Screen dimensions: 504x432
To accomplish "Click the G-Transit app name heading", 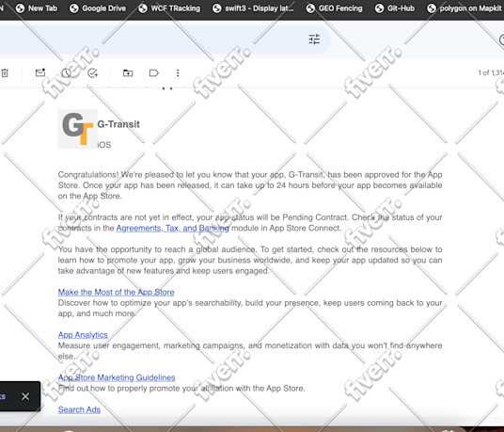I will click(118, 124).
